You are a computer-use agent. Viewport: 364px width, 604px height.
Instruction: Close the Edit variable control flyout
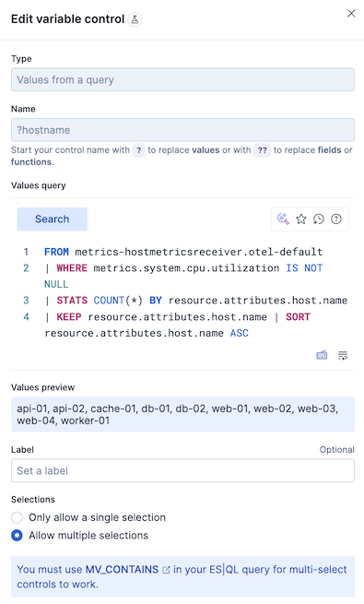tap(351, 14)
